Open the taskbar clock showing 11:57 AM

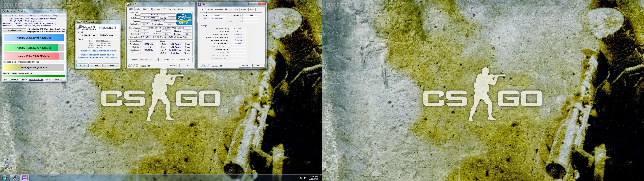tap(313, 178)
